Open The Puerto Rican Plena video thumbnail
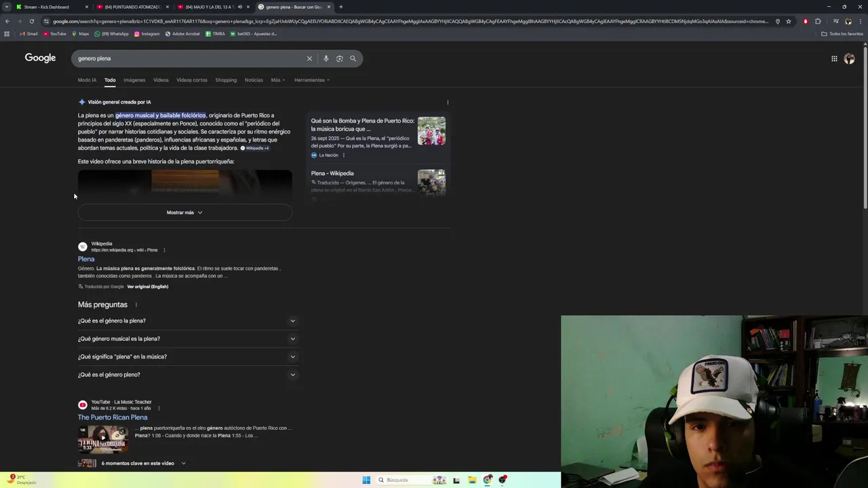868x488 pixels. coord(103,440)
